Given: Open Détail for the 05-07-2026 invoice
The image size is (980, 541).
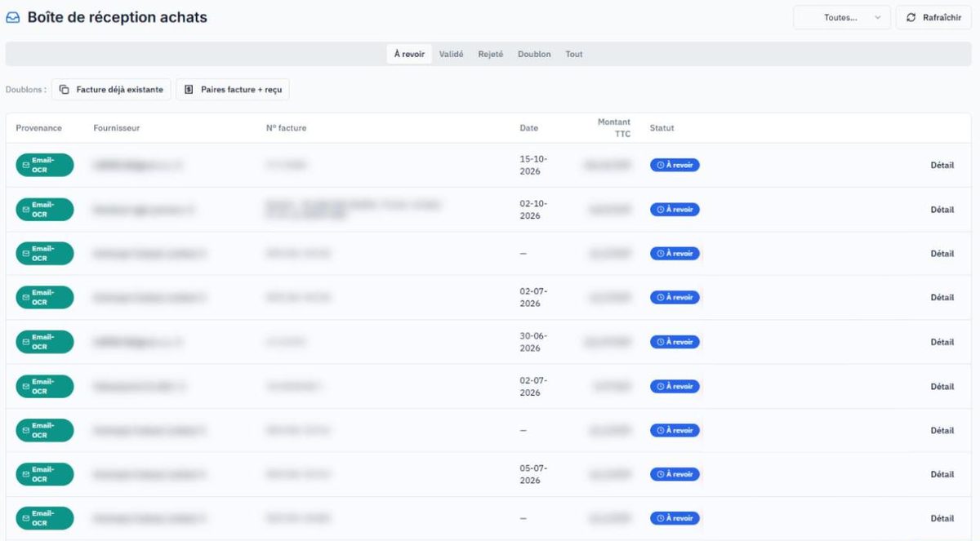Looking at the screenshot, I should tap(942, 474).
